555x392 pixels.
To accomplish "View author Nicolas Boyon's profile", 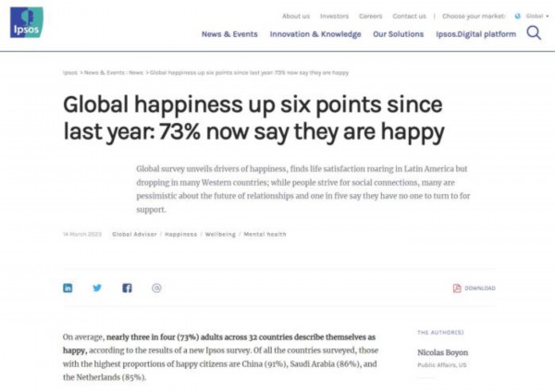I will pos(443,350).
